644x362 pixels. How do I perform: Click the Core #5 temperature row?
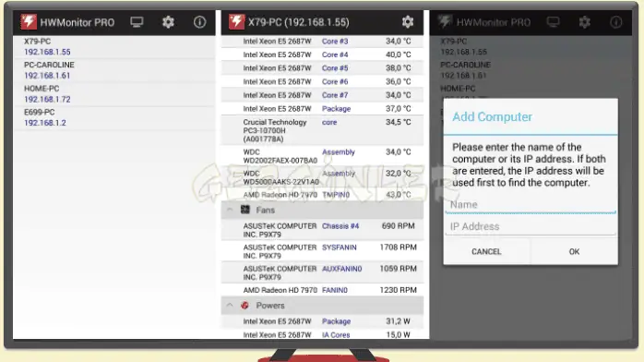[x=322, y=68]
